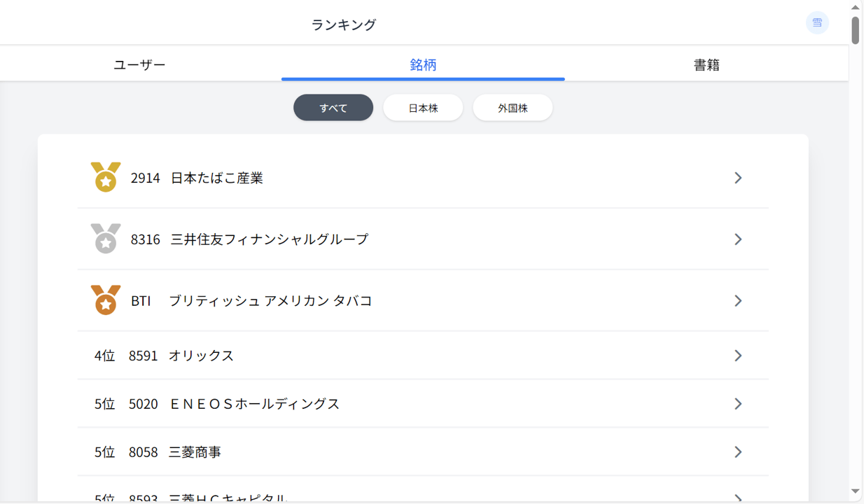
Task: Expand the 日本たばこ産業 row chevron
Action: 738,178
